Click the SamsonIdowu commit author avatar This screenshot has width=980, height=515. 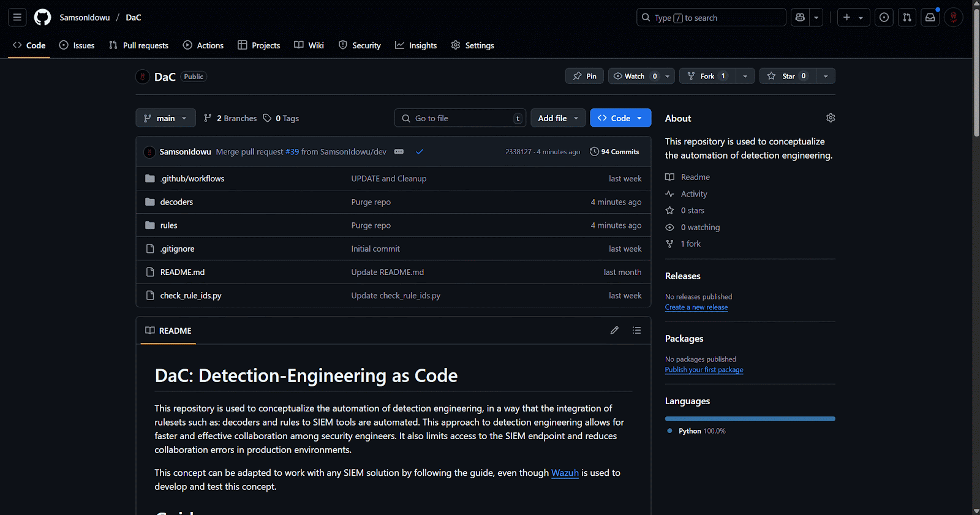click(x=149, y=152)
